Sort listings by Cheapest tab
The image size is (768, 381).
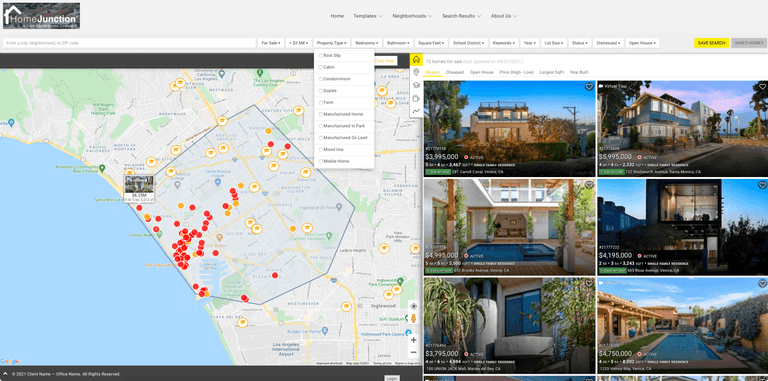[x=455, y=72]
